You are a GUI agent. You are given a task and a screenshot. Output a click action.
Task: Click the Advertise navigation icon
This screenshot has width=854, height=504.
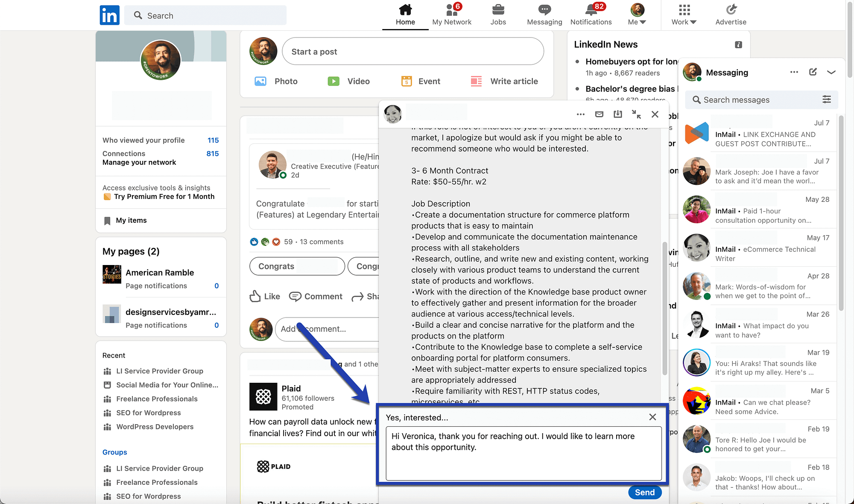coord(730,9)
